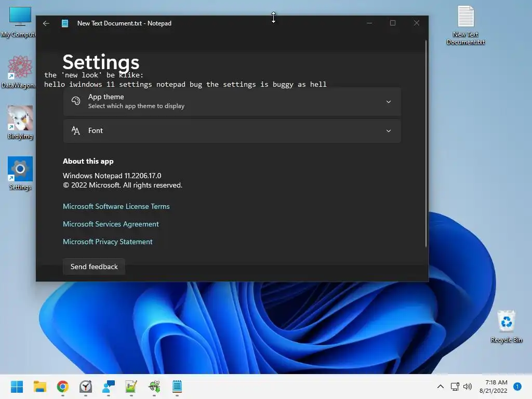Open Microsoft Software License Terms link
The height and width of the screenshot is (399, 532).
pos(116,206)
